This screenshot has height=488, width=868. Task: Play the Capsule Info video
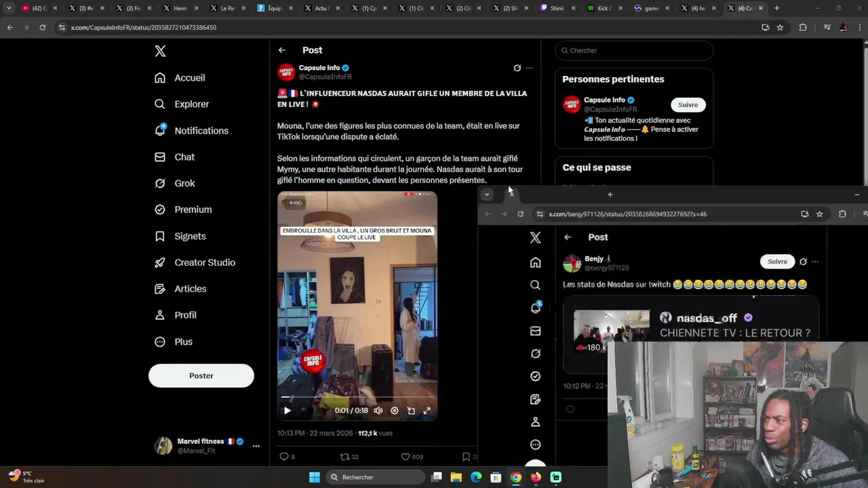[287, 411]
